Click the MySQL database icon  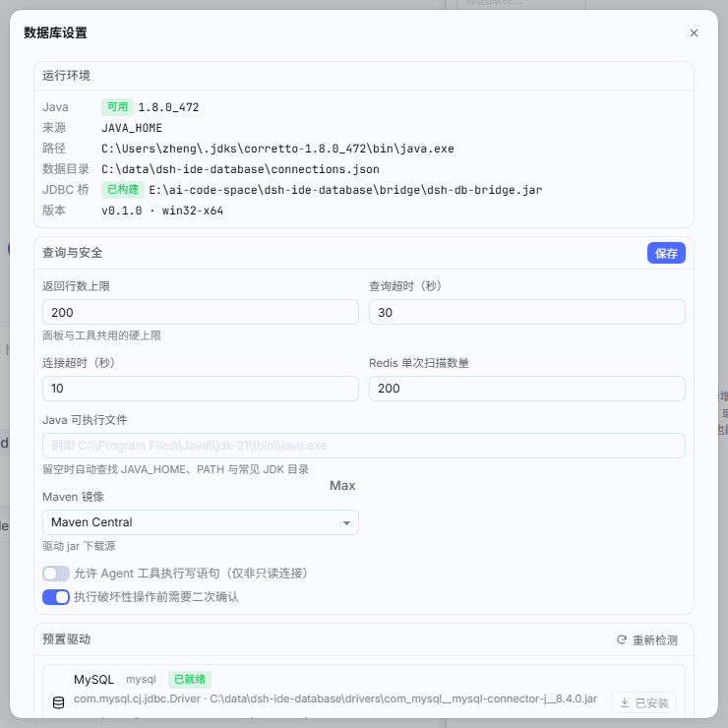pyautogui.click(x=58, y=703)
